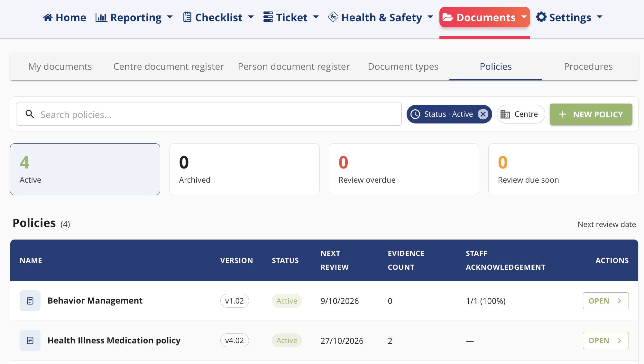The height and width of the screenshot is (364, 644).
Task: Focus the Search policies field
Action: pyautogui.click(x=209, y=114)
